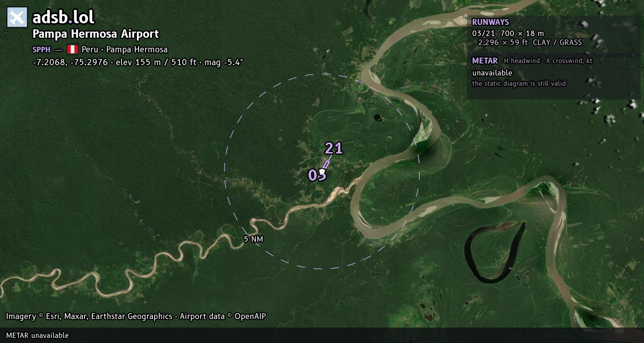Viewport: 644px width, 343px height.
Task: Click the Peru flag icon
Action: [72, 49]
